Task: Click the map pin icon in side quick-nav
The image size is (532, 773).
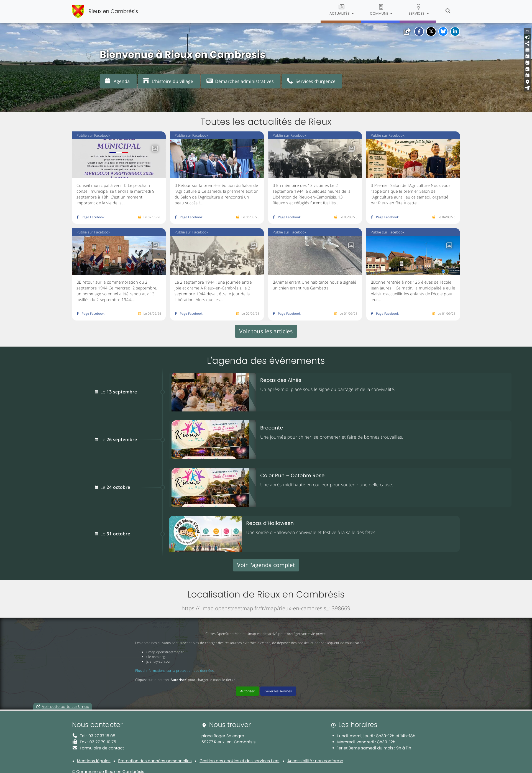Action: pos(527,82)
